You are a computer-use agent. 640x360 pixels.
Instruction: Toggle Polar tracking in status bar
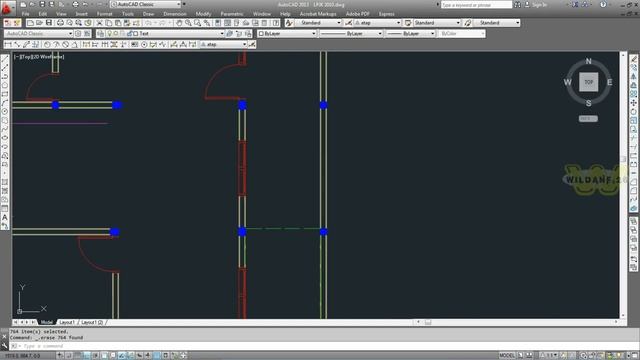96,356
